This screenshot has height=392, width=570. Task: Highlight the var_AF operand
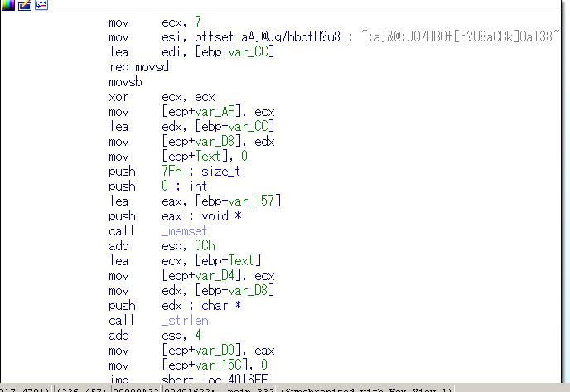click(x=215, y=112)
